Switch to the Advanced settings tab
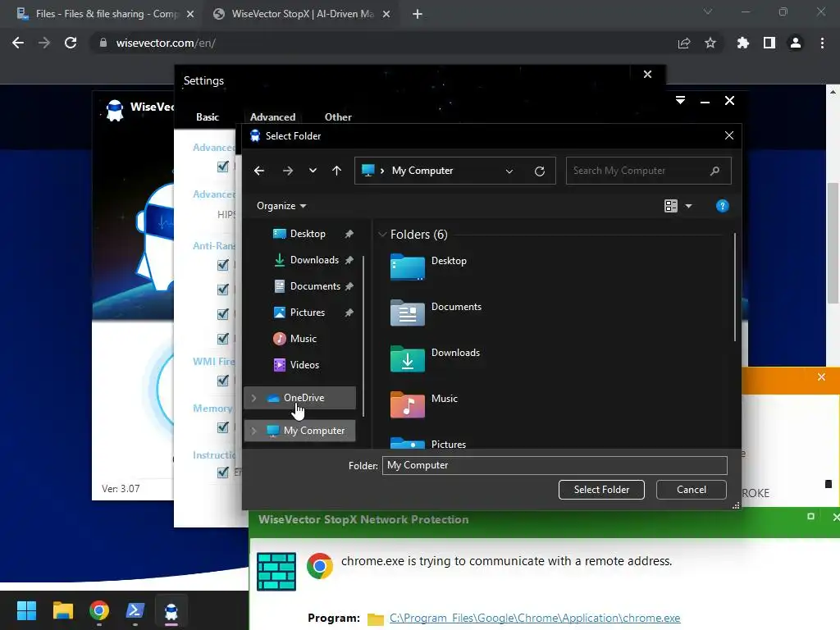The width and height of the screenshot is (840, 630). tap(272, 116)
